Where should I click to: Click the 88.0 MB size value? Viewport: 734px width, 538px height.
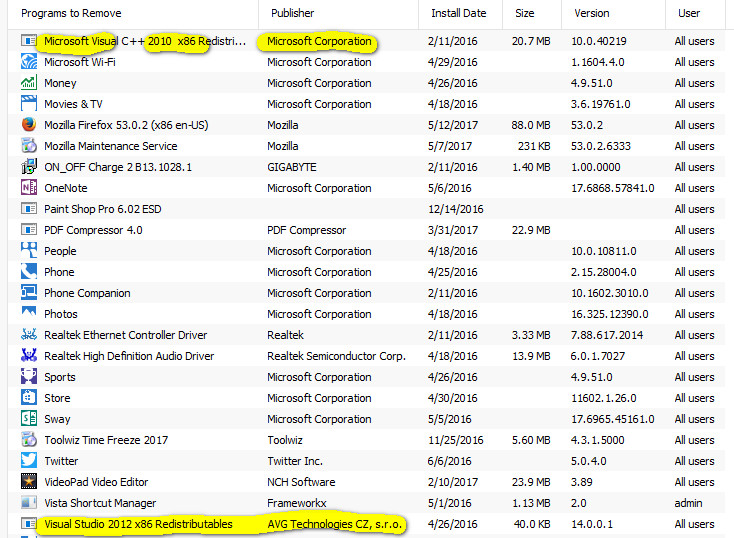531,125
